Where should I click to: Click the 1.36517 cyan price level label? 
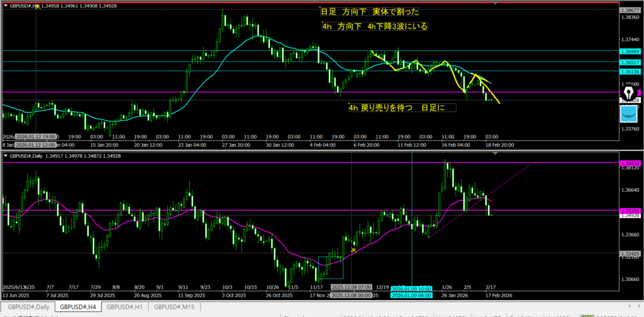(630, 62)
